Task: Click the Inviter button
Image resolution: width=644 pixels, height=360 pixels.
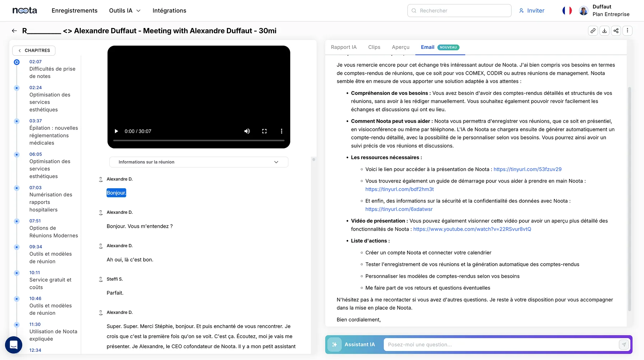Action: point(532,11)
